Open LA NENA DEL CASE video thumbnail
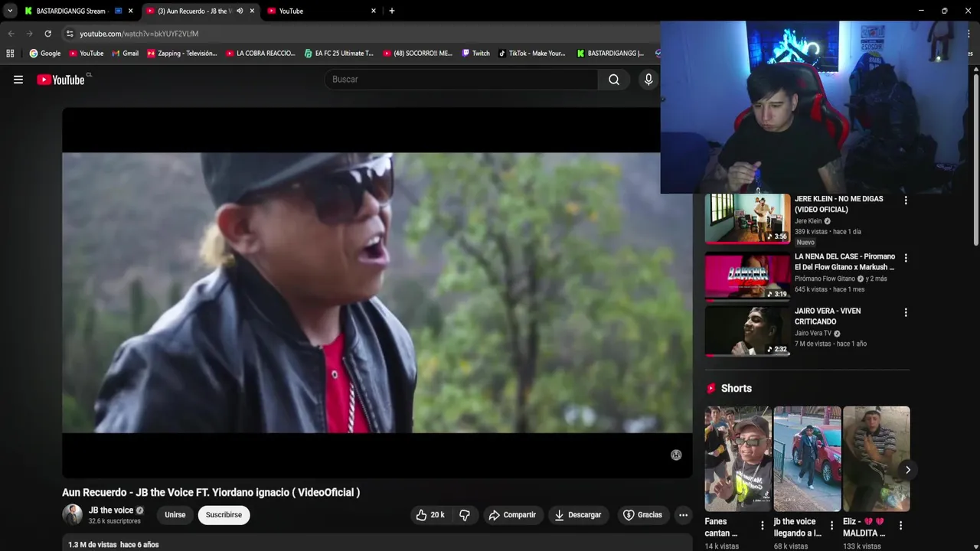The width and height of the screenshot is (980, 551). [x=747, y=277]
